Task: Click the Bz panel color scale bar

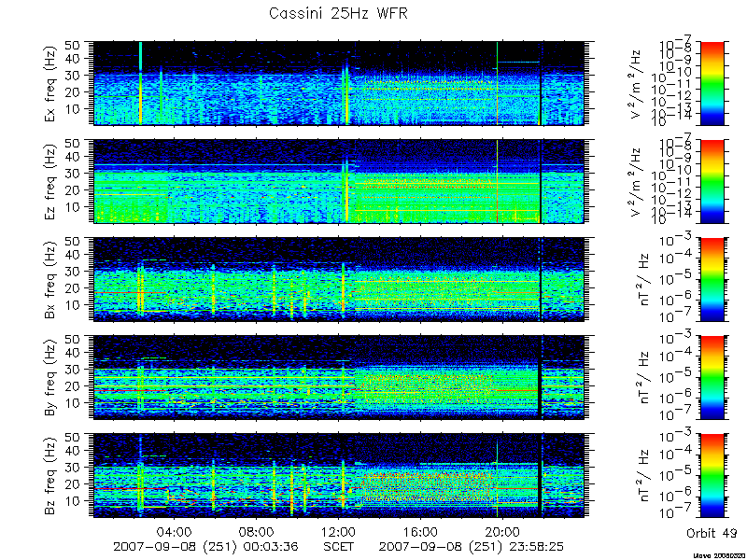Action: click(x=712, y=475)
